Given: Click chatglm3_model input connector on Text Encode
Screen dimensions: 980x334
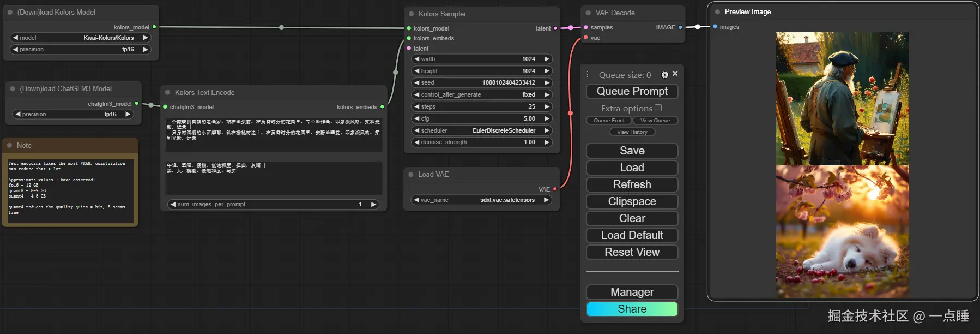Looking at the screenshot, I should 165,107.
